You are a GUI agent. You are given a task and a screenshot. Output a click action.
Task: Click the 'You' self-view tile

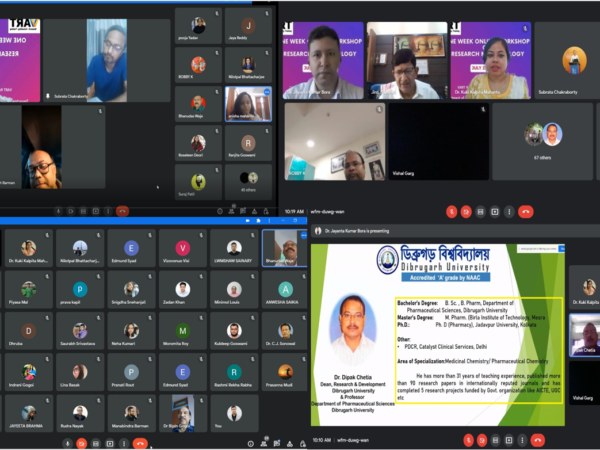pos(234,413)
